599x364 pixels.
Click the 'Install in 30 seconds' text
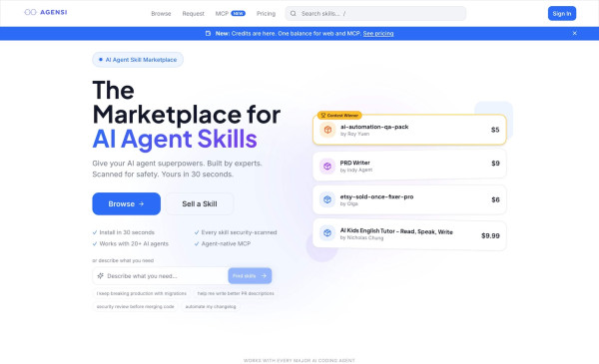(x=127, y=232)
